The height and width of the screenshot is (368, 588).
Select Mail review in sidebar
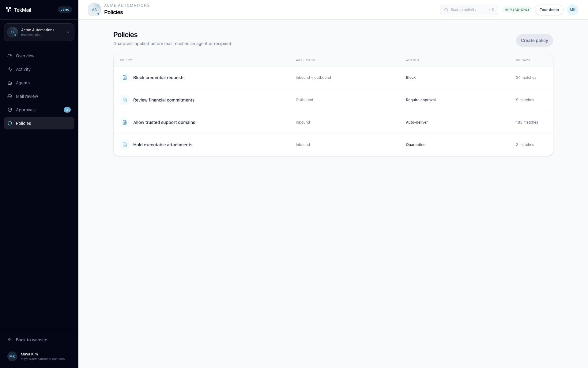[x=39, y=96]
